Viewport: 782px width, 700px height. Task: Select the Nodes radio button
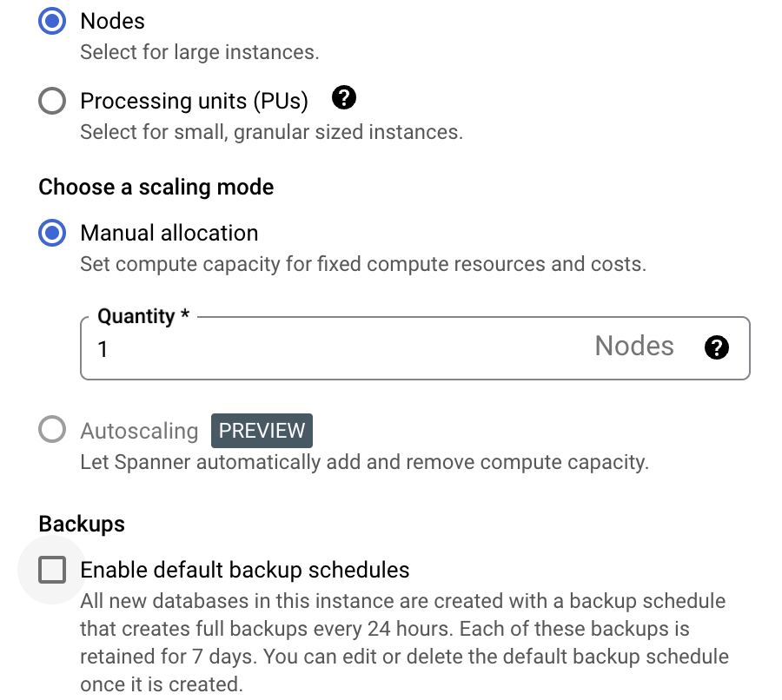[x=52, y=21]
